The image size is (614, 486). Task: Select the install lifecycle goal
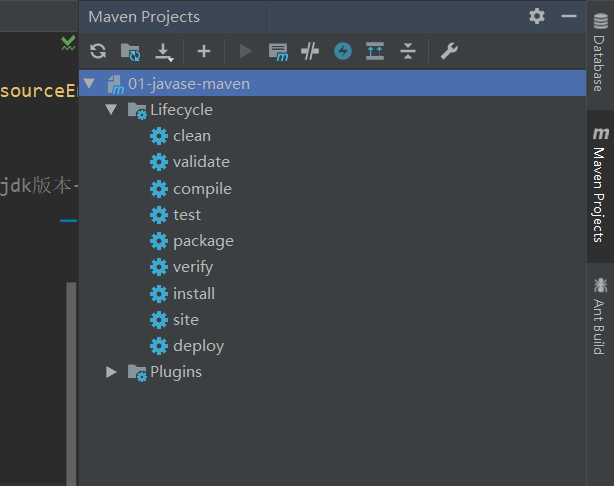click(193, 294)
